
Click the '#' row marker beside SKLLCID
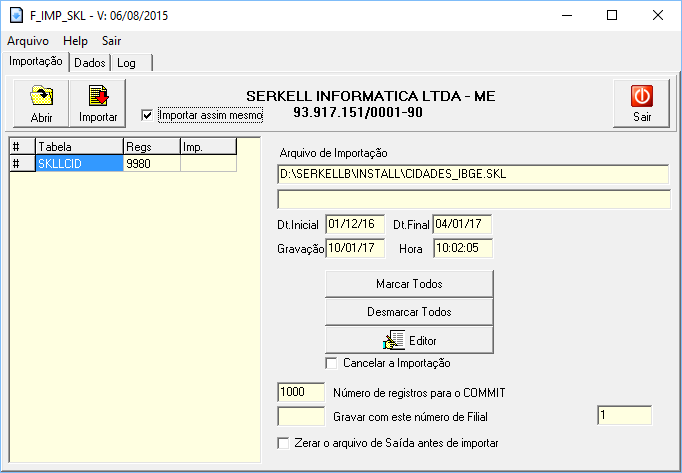(22, 164)
